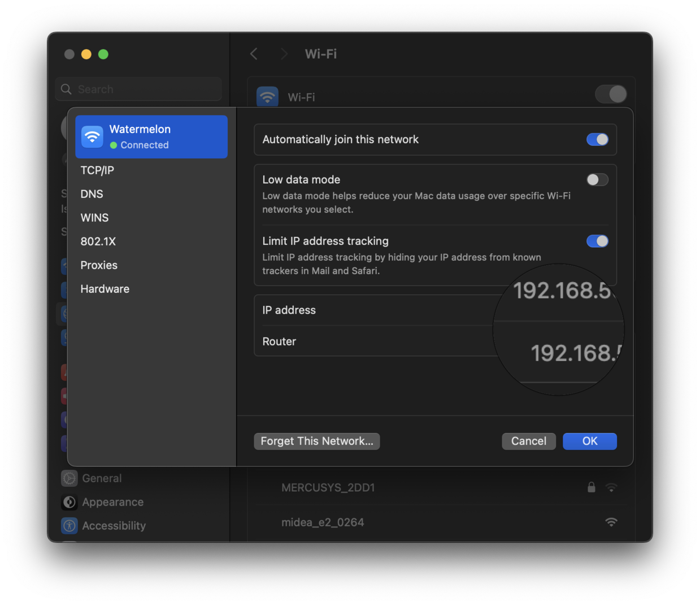Click the blue Wi-Fi icon beside the Wi-Fi label
The width and height of the screenshot is (700, 605).
point(267,96)
